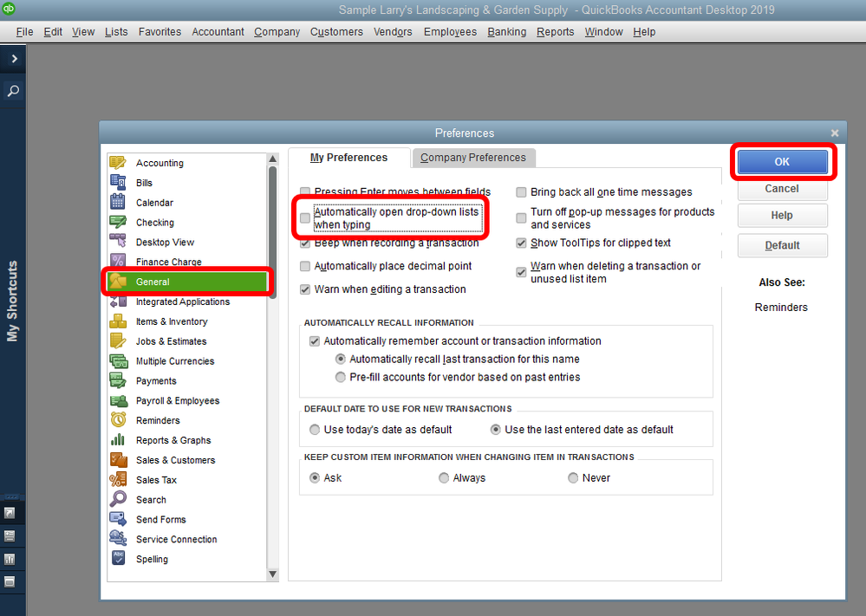Open the Lists menu

tap(116, 32)
